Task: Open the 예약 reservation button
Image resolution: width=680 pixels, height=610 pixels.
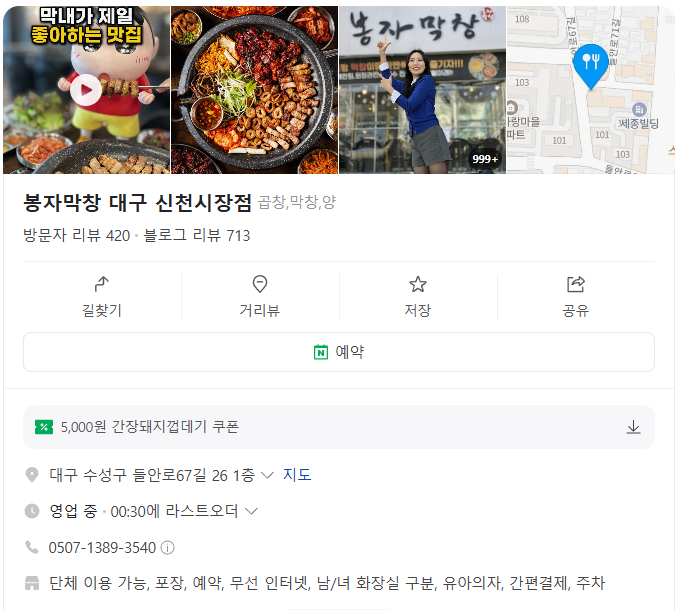Action: coord(339,352)
